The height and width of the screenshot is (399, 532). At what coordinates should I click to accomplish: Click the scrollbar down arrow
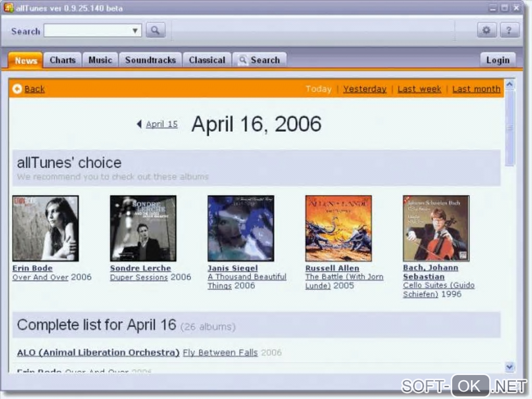510,367
